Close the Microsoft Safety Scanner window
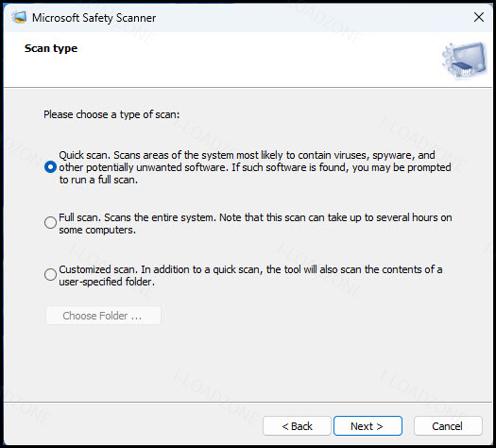The height and width of the screenshot is (448, 496). (479, 17)
